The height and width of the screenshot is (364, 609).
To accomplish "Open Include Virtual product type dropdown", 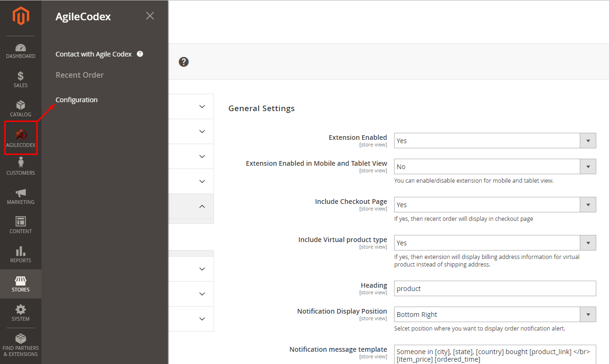I will [495, 243].
